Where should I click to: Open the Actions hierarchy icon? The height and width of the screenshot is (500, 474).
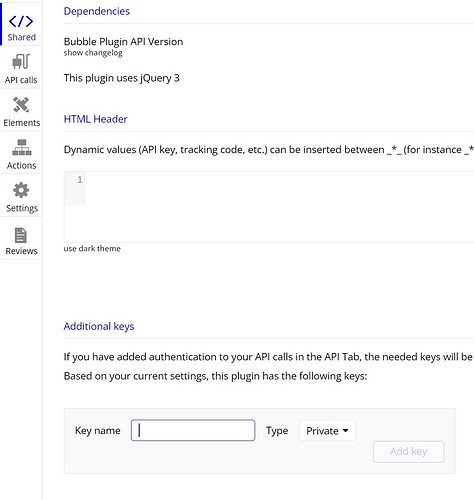(x=22, y=147)
